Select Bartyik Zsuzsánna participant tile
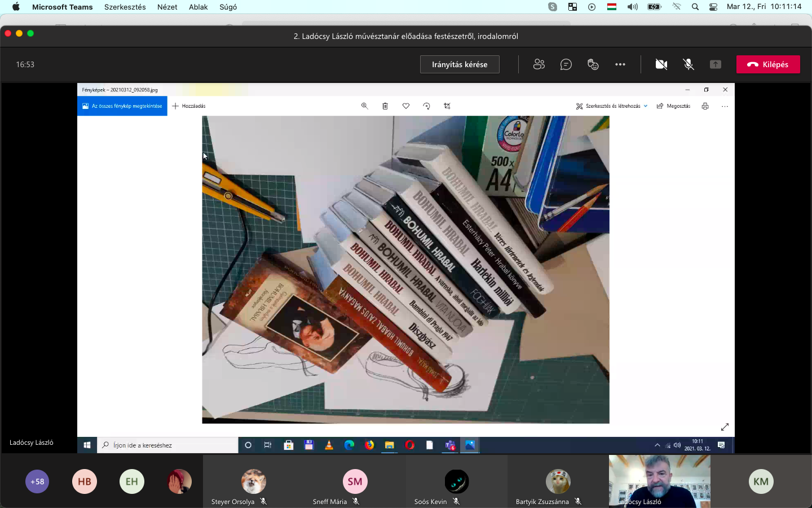Viewport: 812px width, 508px height. pyautogui.click(x=558, y=481)
